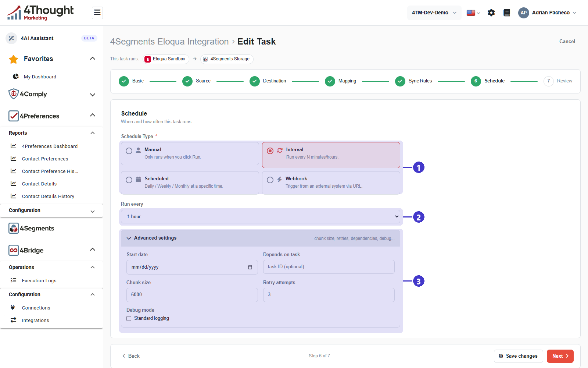
Task: Click the Back button
Action: tap(131, 356)
